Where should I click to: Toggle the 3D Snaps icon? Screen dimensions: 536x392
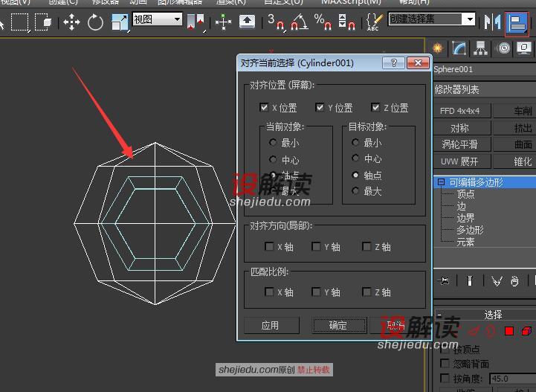276,22
